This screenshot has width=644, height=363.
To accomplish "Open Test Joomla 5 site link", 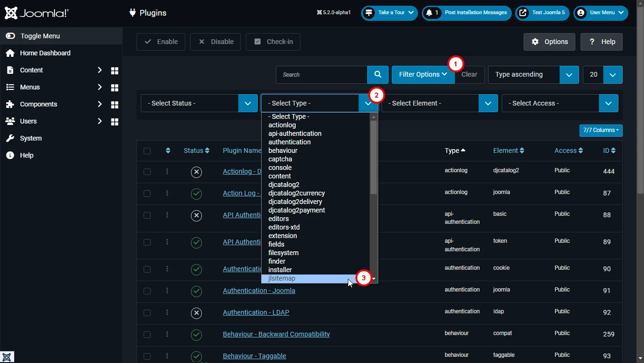I will coord(543,13).
